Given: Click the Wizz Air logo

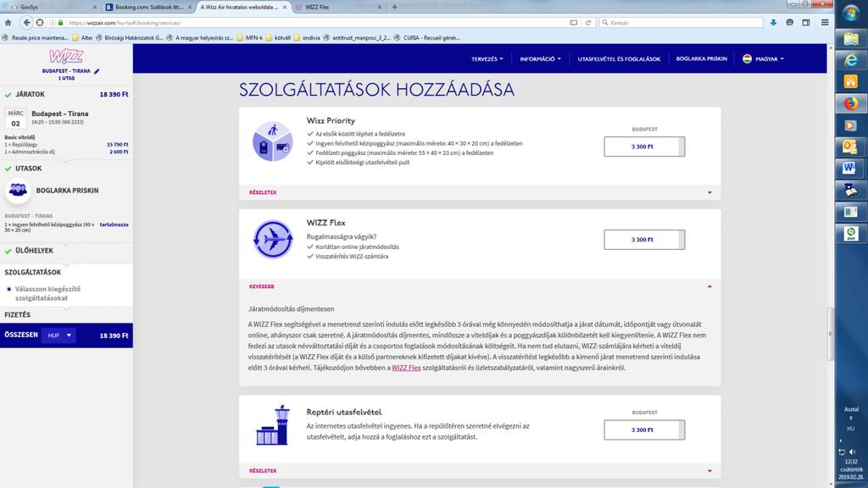Looking at the screenshot, I should 66,57.
